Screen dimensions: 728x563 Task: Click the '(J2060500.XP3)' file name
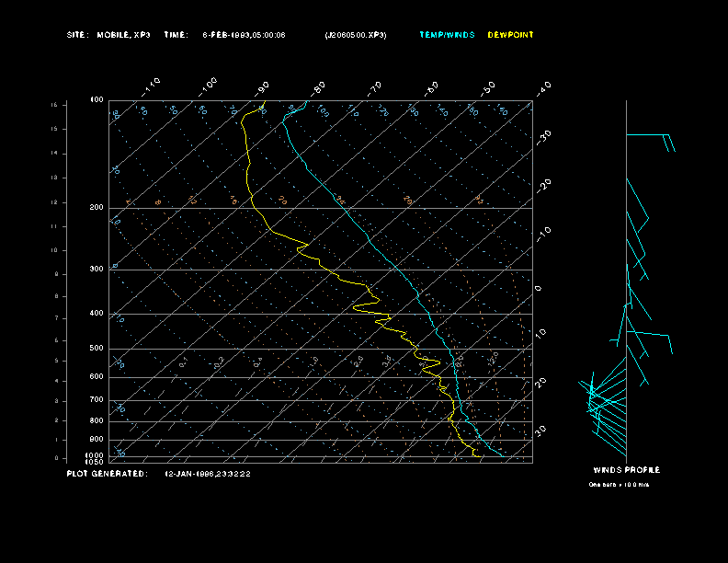356,35
